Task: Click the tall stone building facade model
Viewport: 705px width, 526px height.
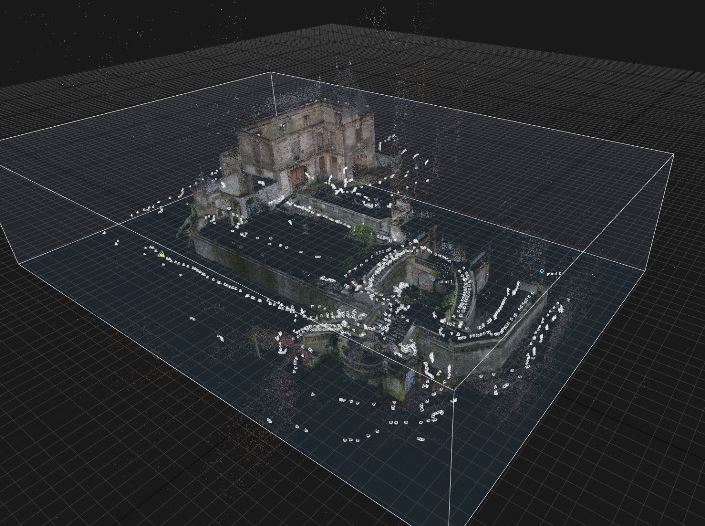Action: (x=306, y=144)
